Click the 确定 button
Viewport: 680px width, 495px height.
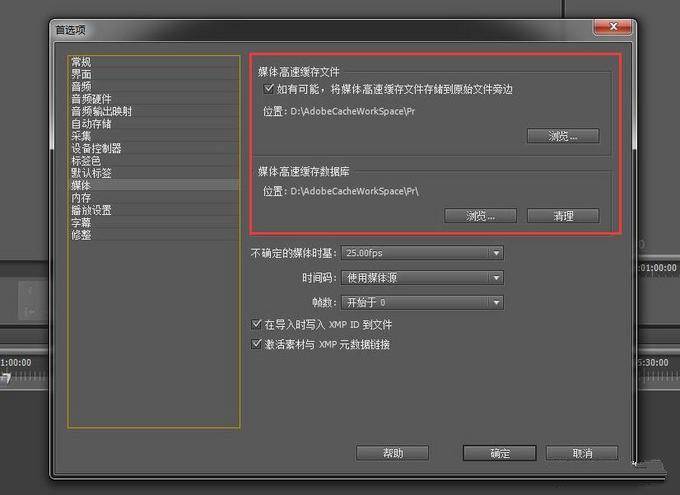(500, 453)
